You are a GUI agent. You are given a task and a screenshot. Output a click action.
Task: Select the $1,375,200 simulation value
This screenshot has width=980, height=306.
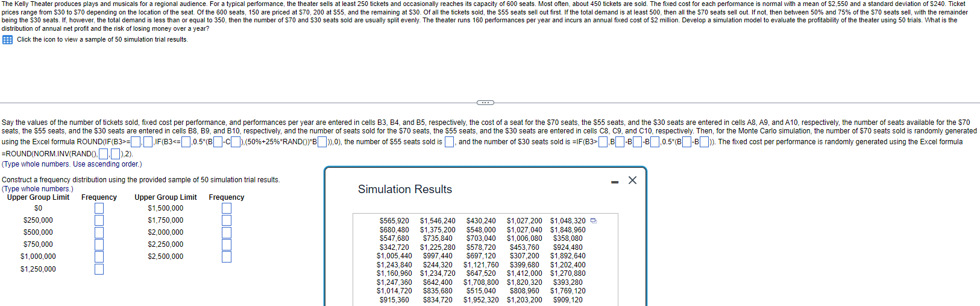click(438, 230)
